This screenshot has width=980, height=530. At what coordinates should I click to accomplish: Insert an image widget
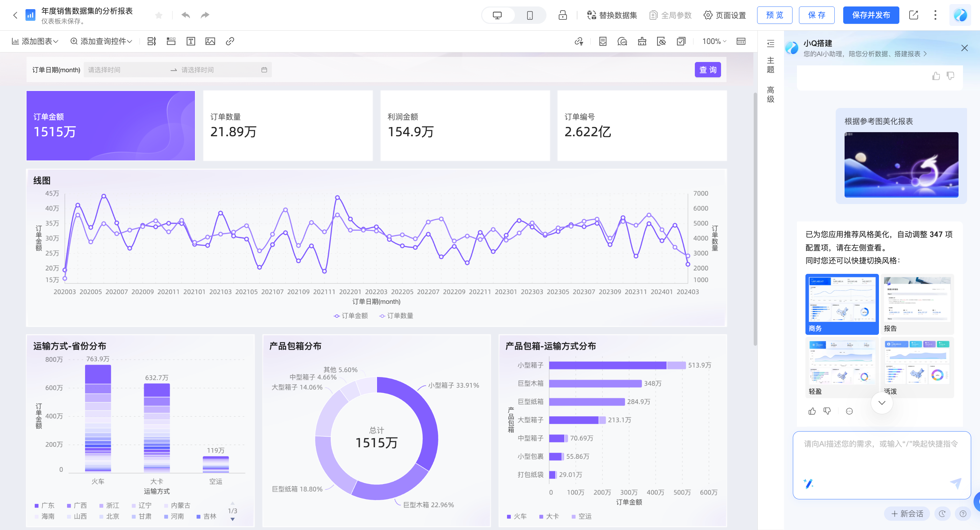(x=210, y=41)
